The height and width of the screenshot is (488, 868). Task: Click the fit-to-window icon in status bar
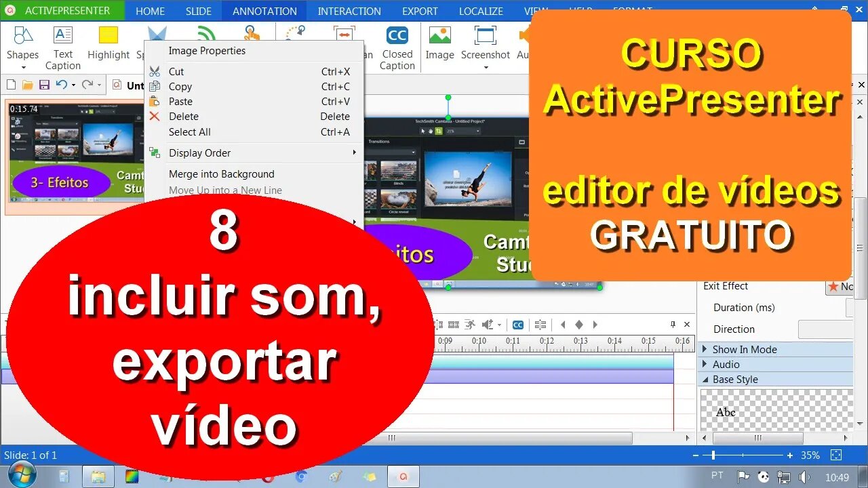[x=836, y=455]
